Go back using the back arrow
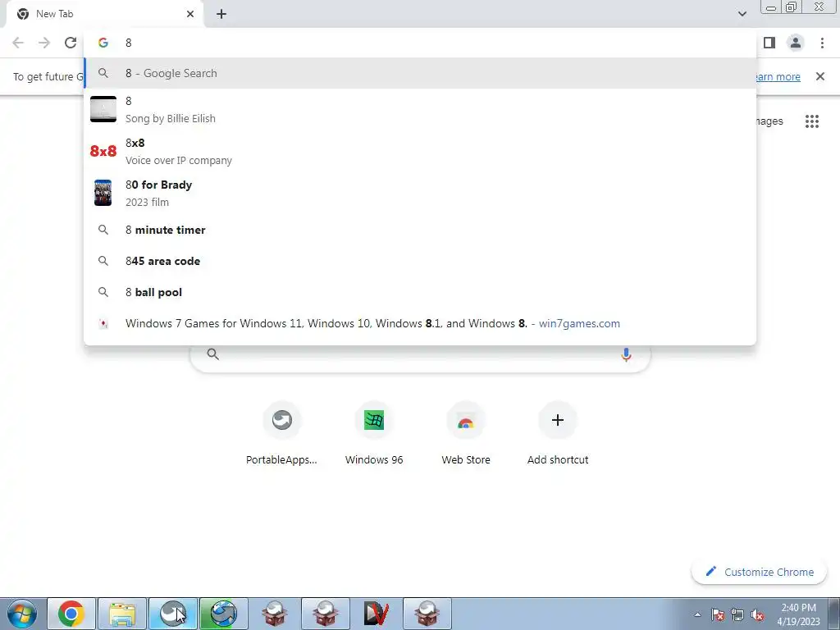 point(18,43)
